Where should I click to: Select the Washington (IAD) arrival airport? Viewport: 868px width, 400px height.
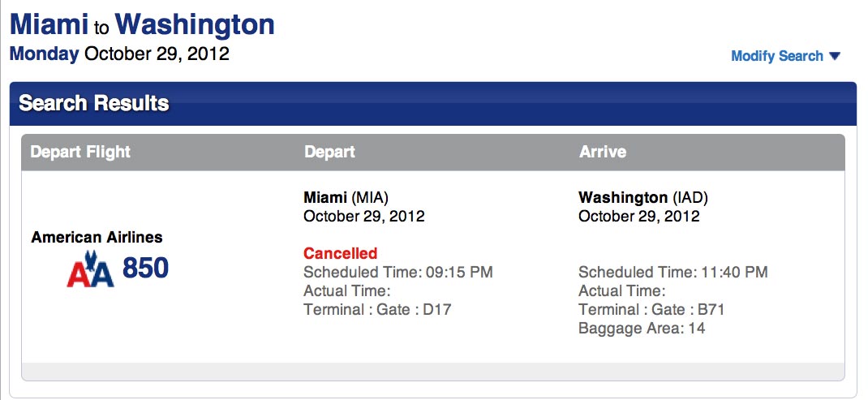coord(643,197)
